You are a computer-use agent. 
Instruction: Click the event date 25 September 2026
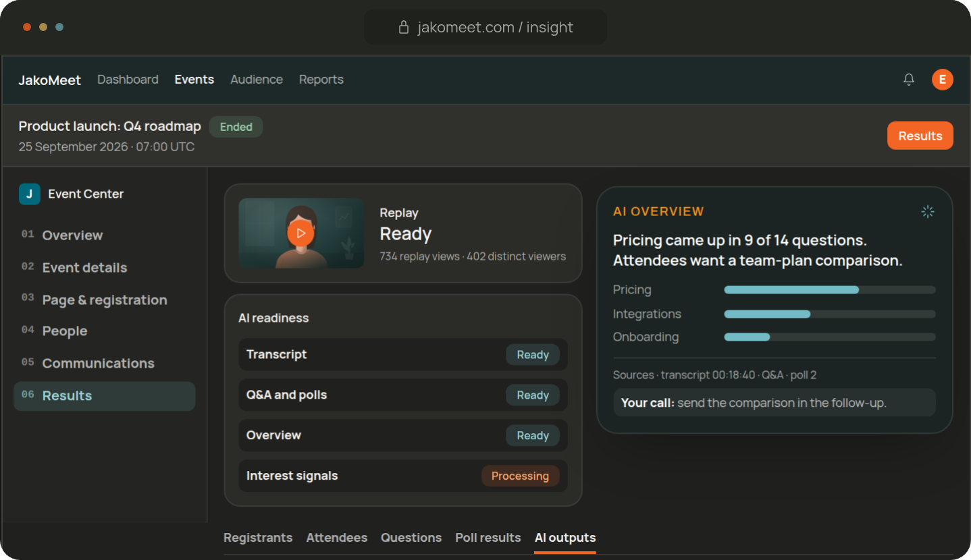coord(73,147)
